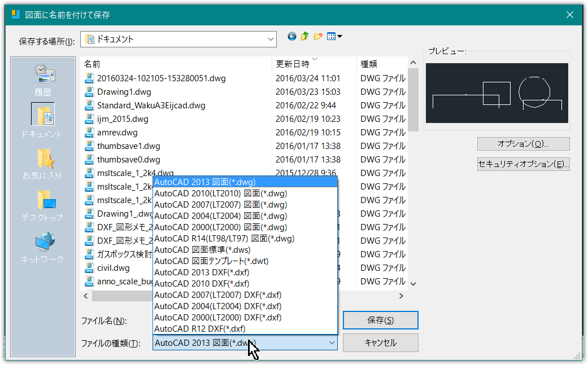
Task: Click the horizontal scrollbar right arrow
Action: (401, 296)
